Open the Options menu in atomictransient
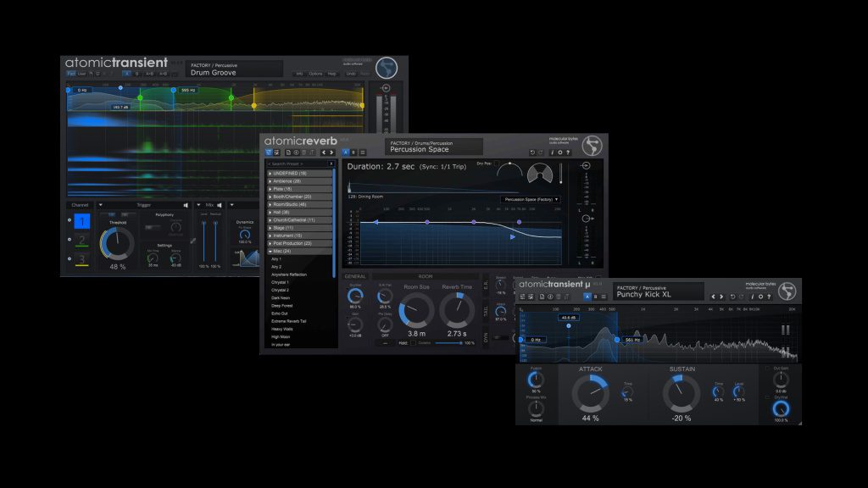The image size is (868, 488). click(x=315, y=74)
